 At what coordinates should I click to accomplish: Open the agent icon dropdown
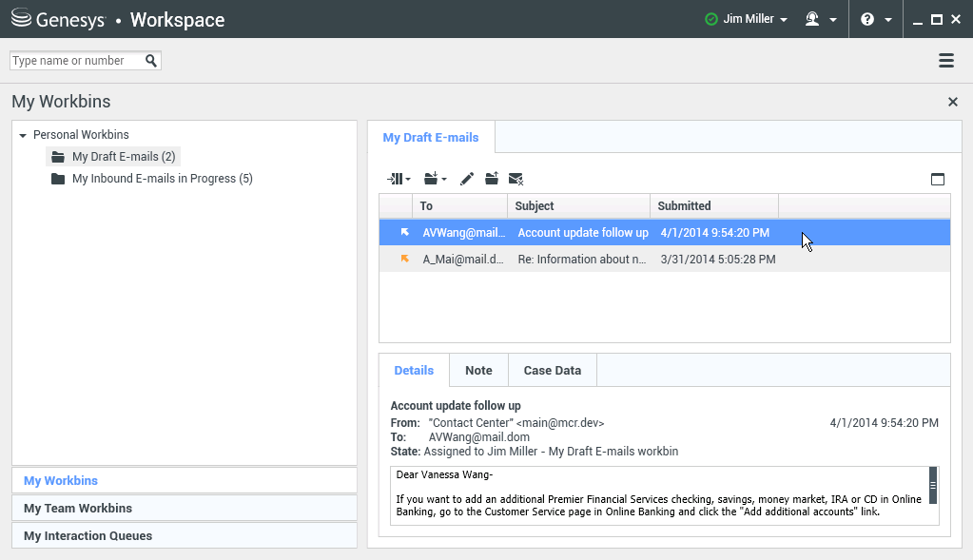coord(820,19)
